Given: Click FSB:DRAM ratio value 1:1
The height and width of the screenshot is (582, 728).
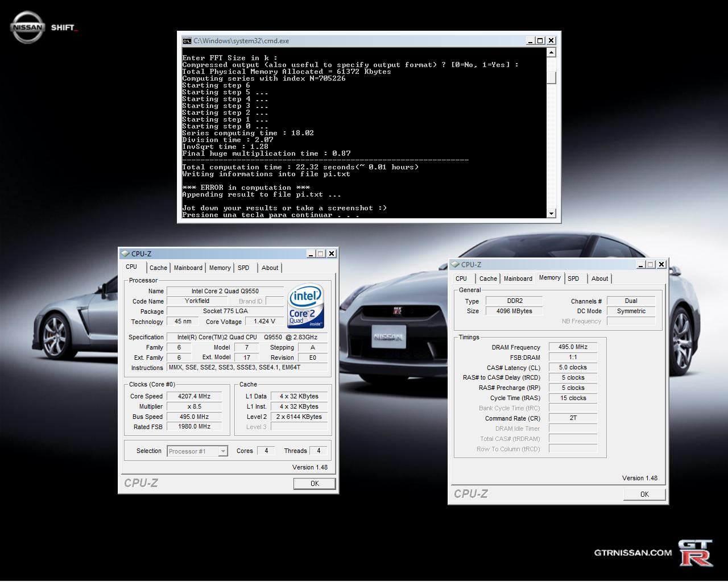Looking at the screenshot, I should pyautogui.click(x=573, y=357).
